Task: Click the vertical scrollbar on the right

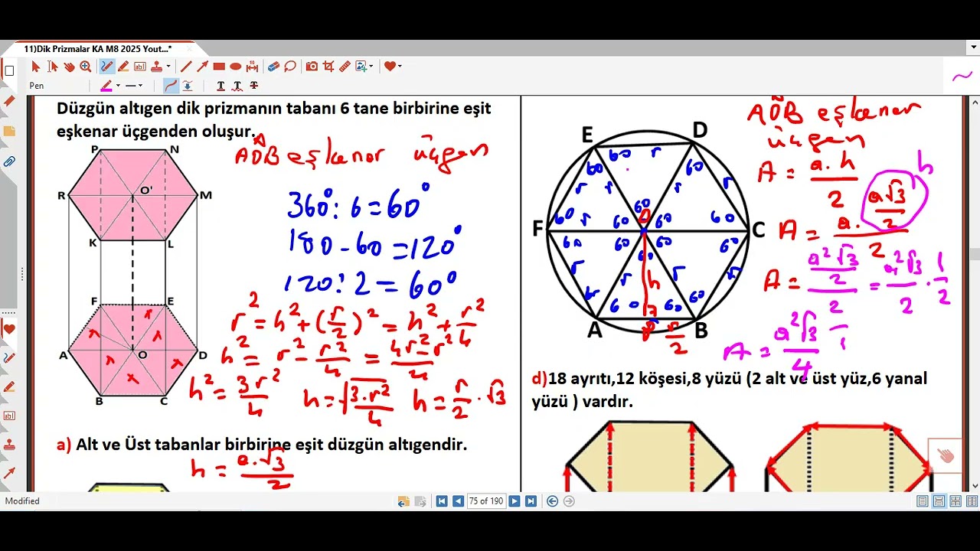Action: click(974, 255)
